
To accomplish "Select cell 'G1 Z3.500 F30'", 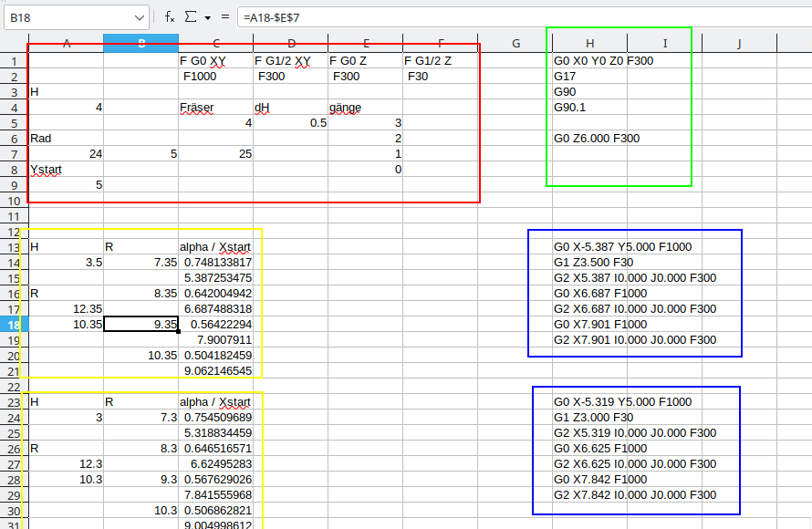I will [593, 263].
